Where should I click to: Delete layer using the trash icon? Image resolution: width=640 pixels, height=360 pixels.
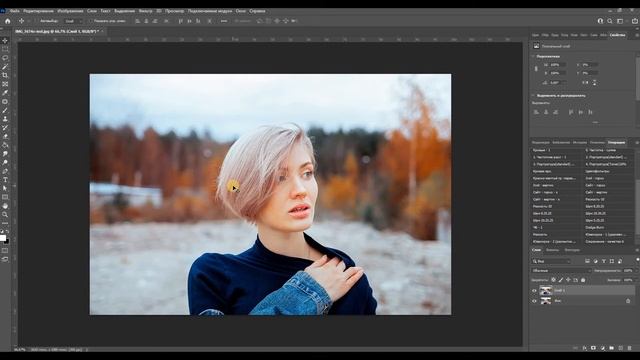[629, 348]
